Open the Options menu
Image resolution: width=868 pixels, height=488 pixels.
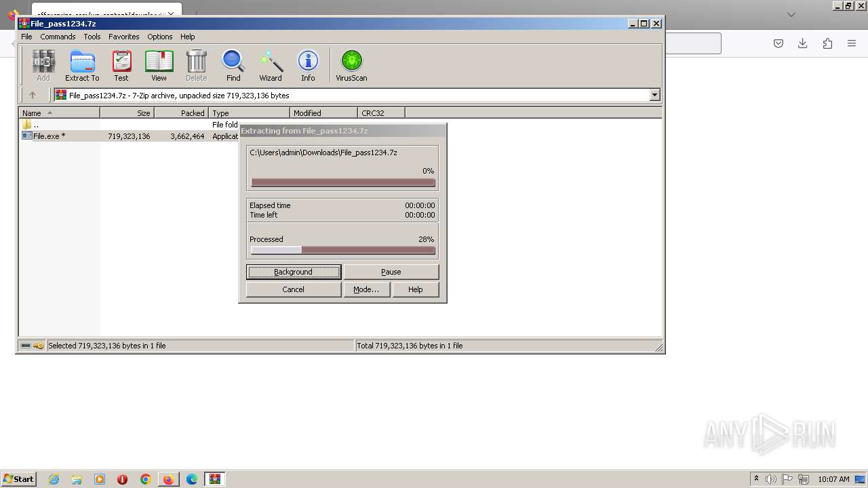[160, 37]
